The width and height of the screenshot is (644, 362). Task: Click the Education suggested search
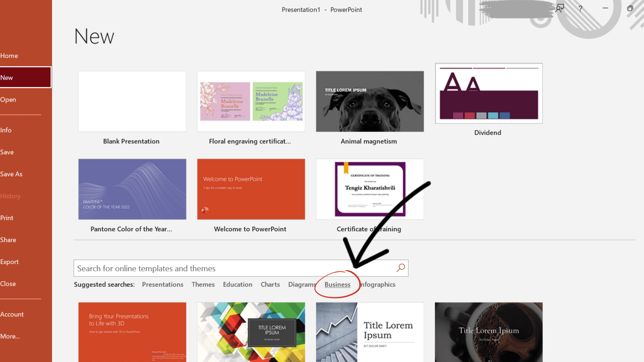pos(237,284)
